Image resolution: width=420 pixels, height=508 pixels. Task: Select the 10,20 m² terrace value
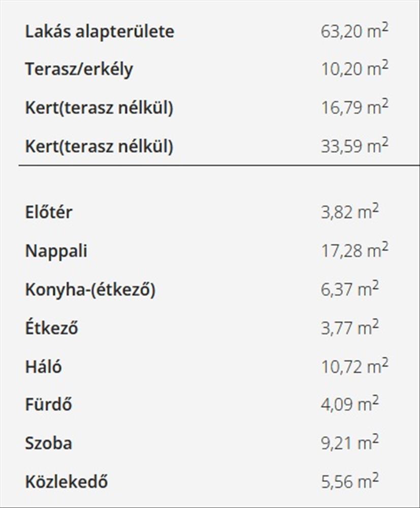pos(354,70)
